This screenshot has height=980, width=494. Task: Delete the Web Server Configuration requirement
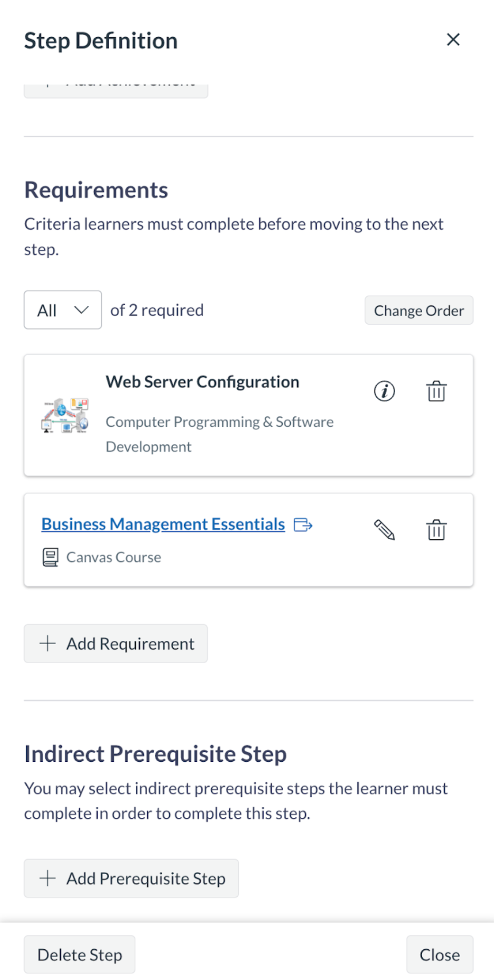tap(436, 391)
